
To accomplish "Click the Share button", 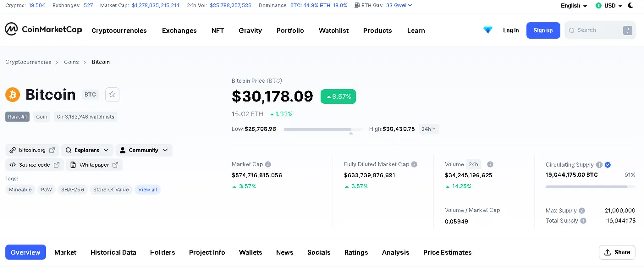I will pyautogui.click(x=617, y=252).
